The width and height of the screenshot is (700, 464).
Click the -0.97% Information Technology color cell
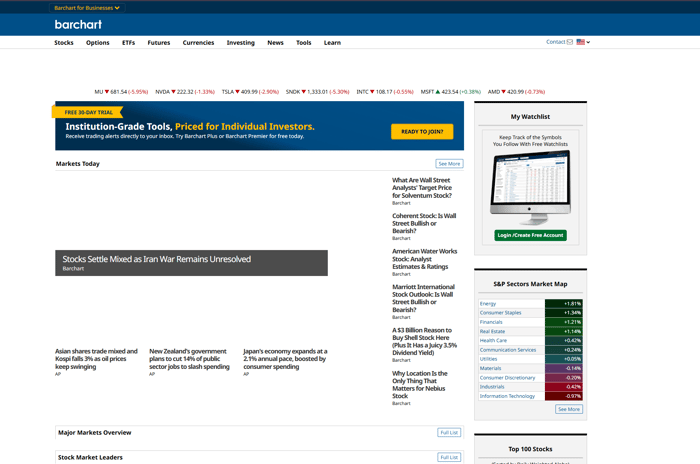coord(563,396)
